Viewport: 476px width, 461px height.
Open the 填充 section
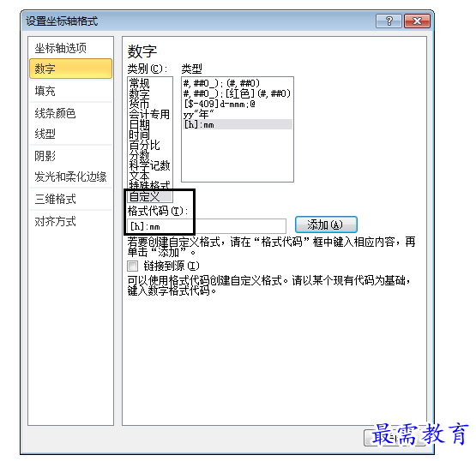70,91
